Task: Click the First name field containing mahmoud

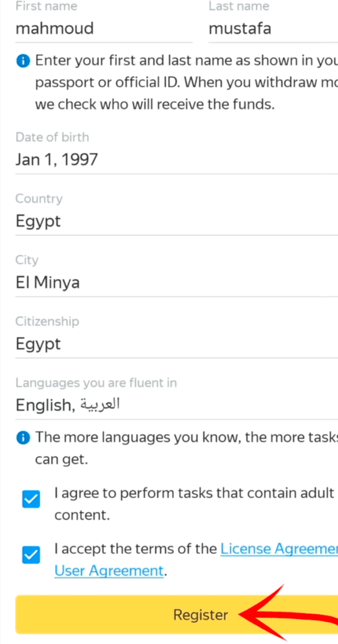Action: pyautogui.click(x=54, y=29)
